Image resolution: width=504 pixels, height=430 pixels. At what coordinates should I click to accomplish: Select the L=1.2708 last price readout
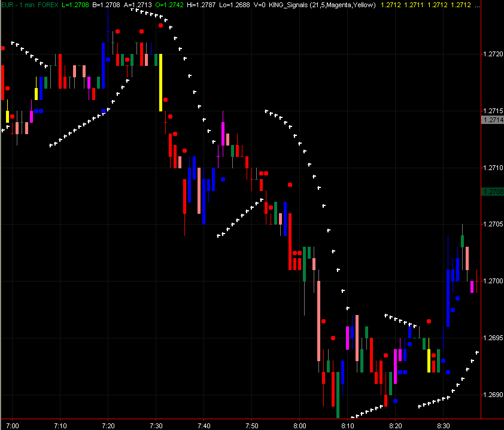pos(75,5)
